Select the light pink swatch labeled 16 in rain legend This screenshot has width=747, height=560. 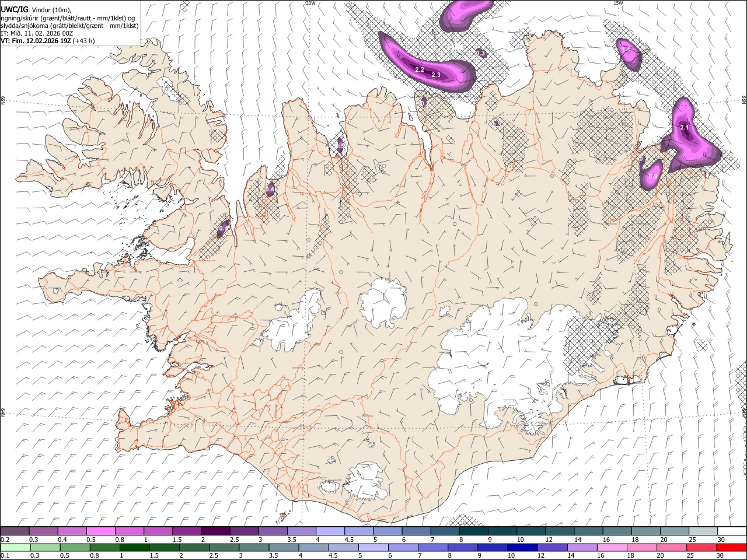[x=612, y=548]
